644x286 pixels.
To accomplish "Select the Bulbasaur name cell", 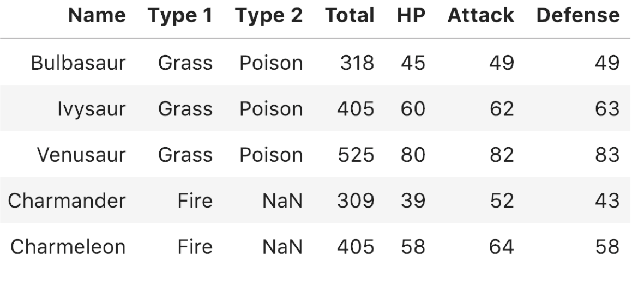I will tap(78, 63).
